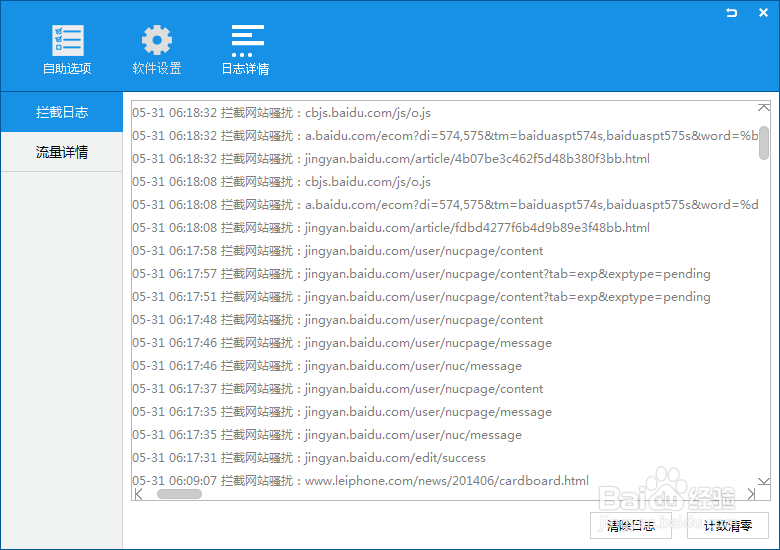
Task: Select log row 06:18:08 a.baidu.com/ecom
Action: point(445,205)
